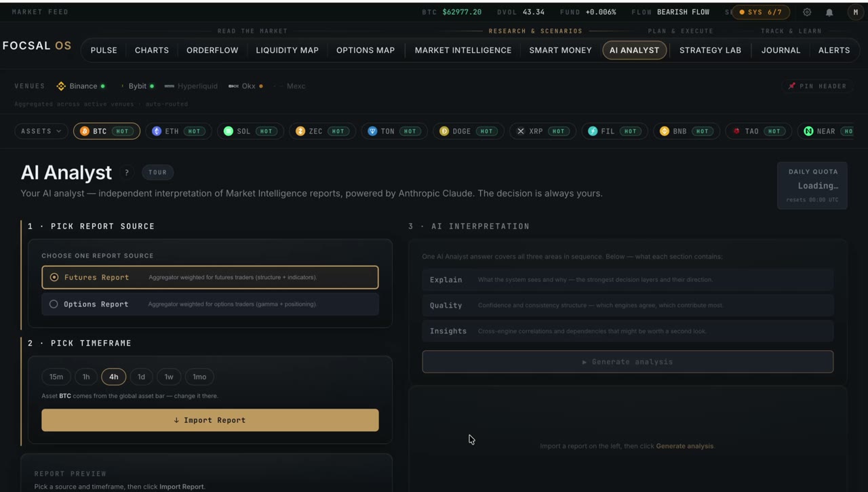Click the BTC price $62977.20
Screen dimensions: 868x492
462,12
